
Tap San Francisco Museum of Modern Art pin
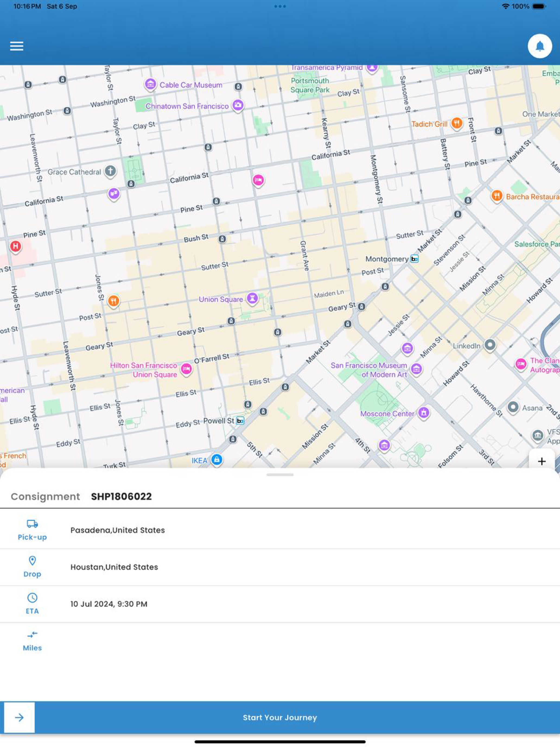(416, 369)
